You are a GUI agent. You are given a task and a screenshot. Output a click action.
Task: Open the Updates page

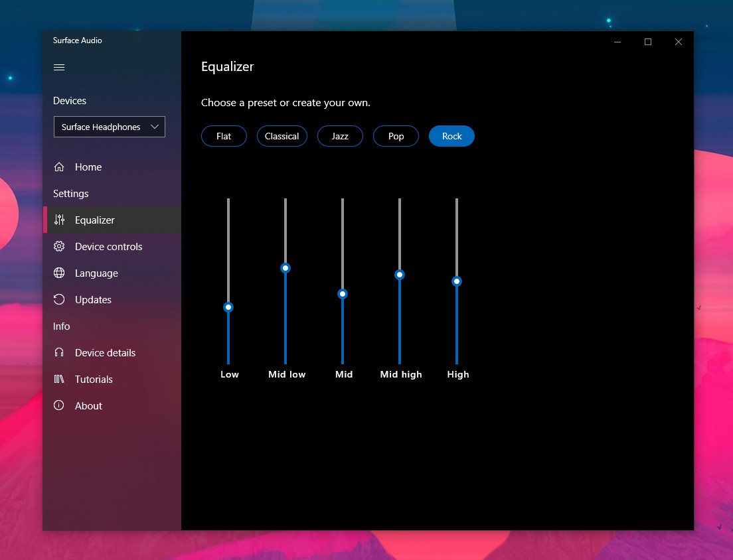(x=112, y=299)
